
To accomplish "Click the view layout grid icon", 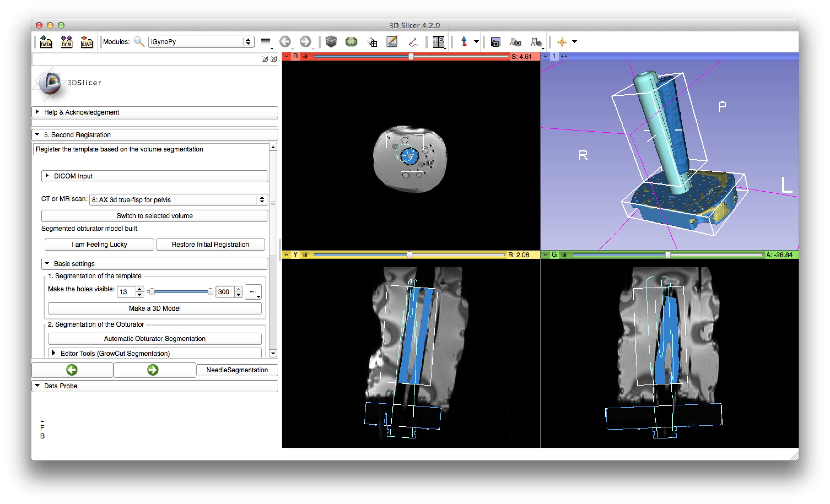I will (x=438, y=42).
